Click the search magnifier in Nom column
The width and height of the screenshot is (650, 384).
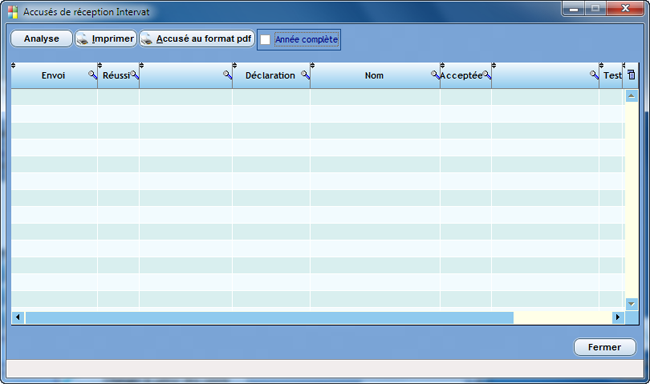coord(435,75)
